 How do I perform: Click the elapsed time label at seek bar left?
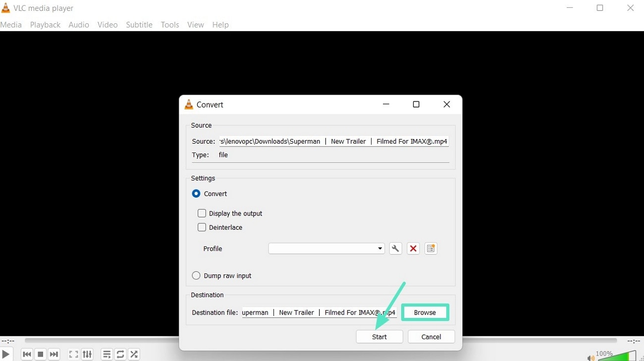click(x=8, y=341)
